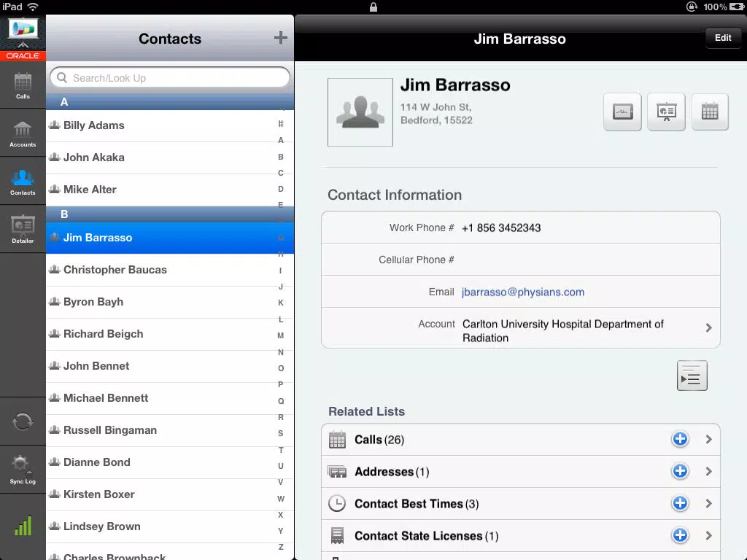
Task: Focus the Search/Look Up field
Action: 170,77
